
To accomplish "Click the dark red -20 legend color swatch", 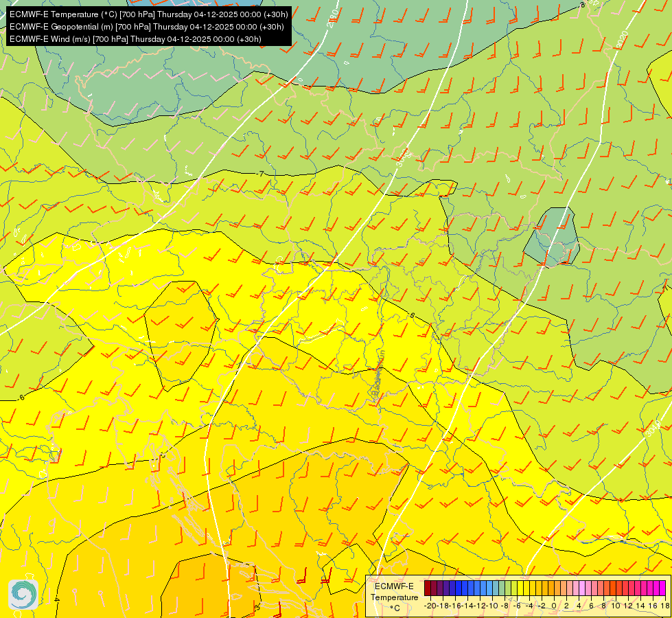I will (x=428, y=588).
